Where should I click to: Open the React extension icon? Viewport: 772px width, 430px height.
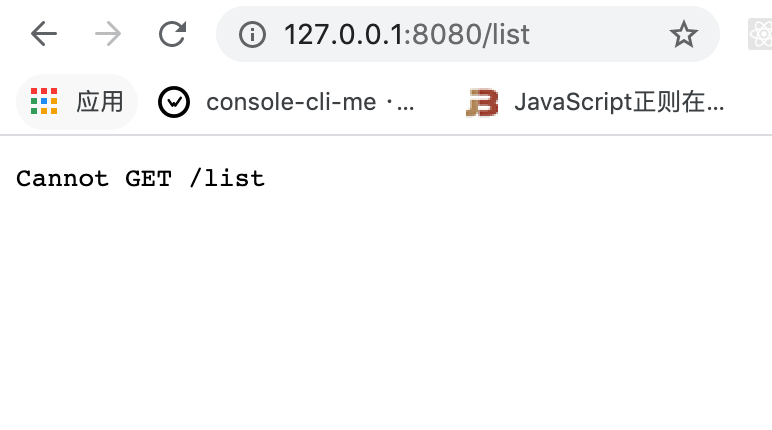pos(761,35)
